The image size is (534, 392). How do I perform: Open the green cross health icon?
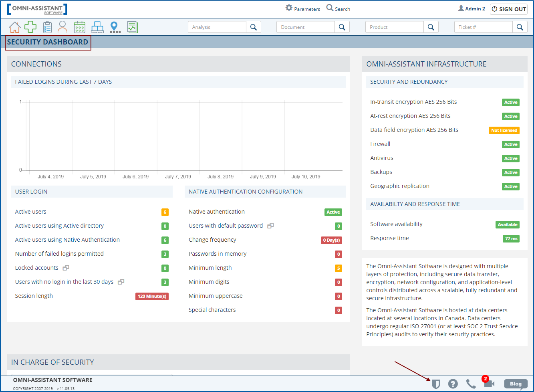[x=30, y=27]
